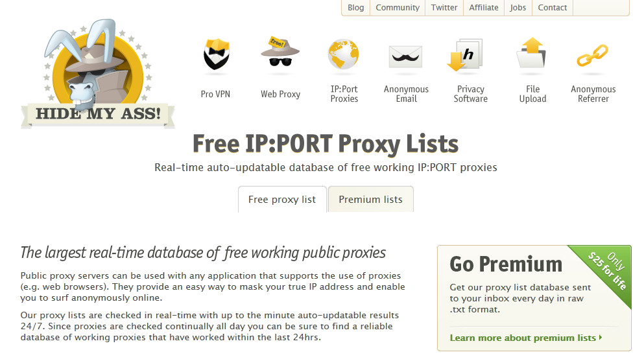Image resolution: width=644 pixels, height=361 pixels.
Task: Click the Go Premium heading
Action: pyautogui.click(x=506, y=264)
